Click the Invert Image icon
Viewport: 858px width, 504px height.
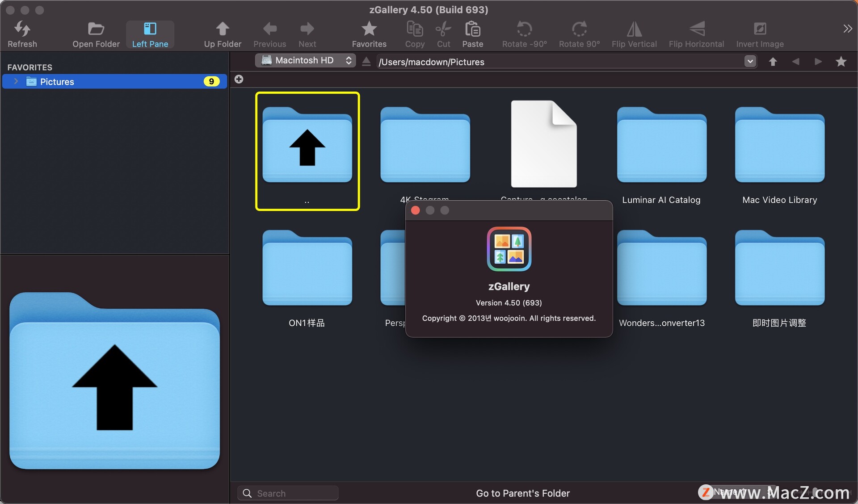tap(760, 34)
